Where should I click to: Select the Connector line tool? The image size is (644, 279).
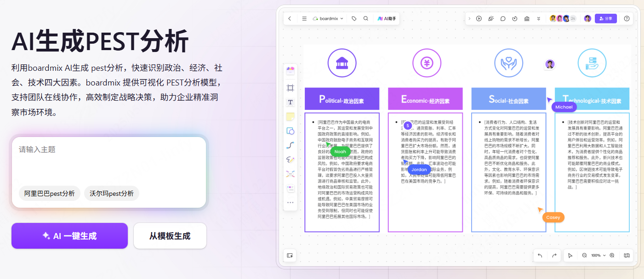[291, 145]
